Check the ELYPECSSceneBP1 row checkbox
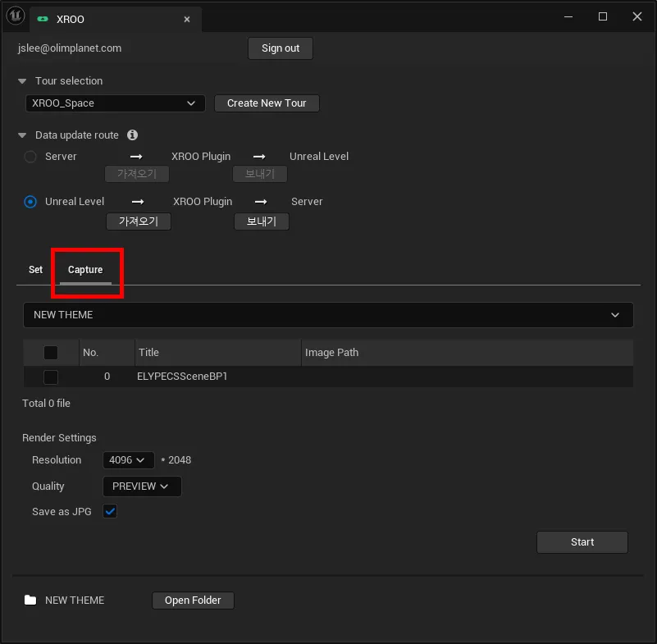The image size is (657, 644). (51, 377)
